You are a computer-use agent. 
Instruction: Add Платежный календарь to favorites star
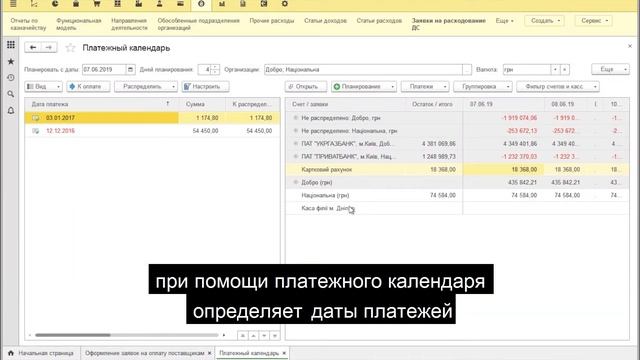[x=70, y=48]
